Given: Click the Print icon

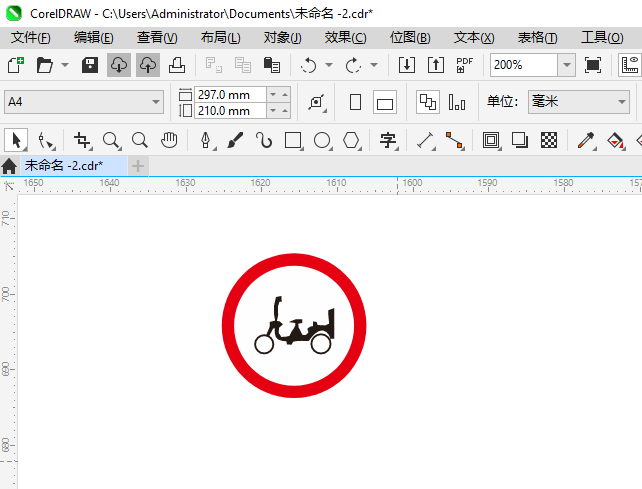Looking at the screenshot, I should tap(177, 65).
